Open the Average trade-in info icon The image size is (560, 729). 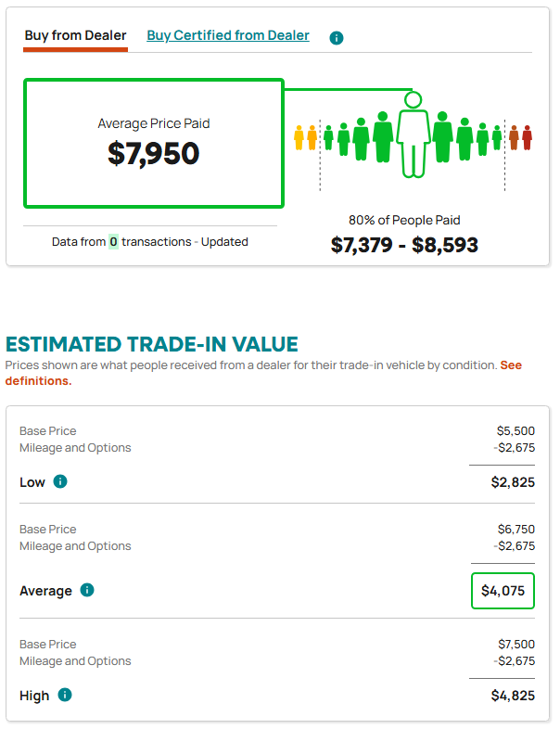(x=87, y=590)
